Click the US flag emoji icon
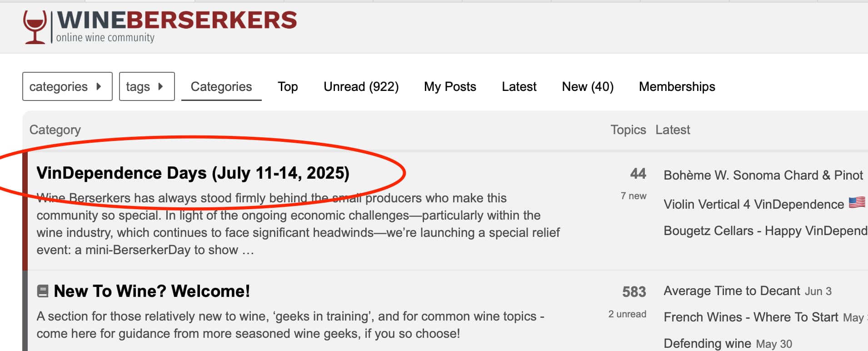Viewport: 868px width, 351px height. 857,202
